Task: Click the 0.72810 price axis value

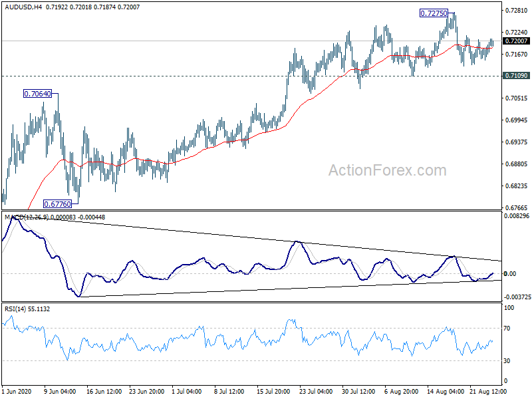Action: [516, 11]
